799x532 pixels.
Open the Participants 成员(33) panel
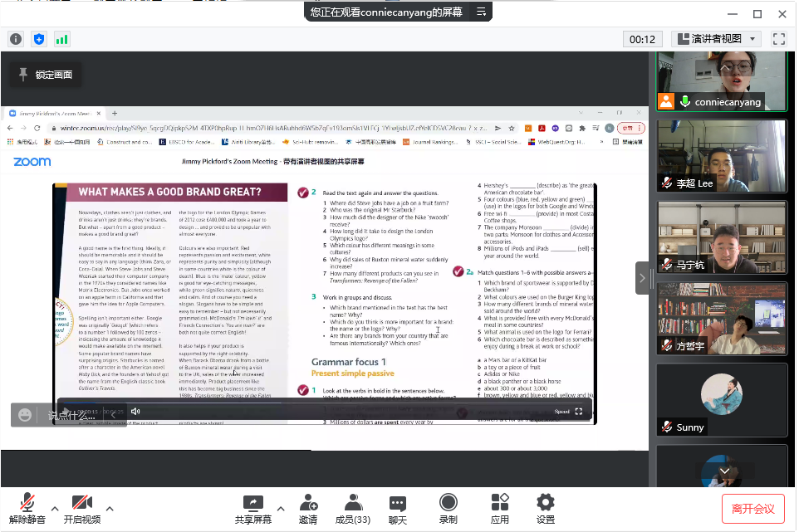pyautogui.click(x=352, y=508)
